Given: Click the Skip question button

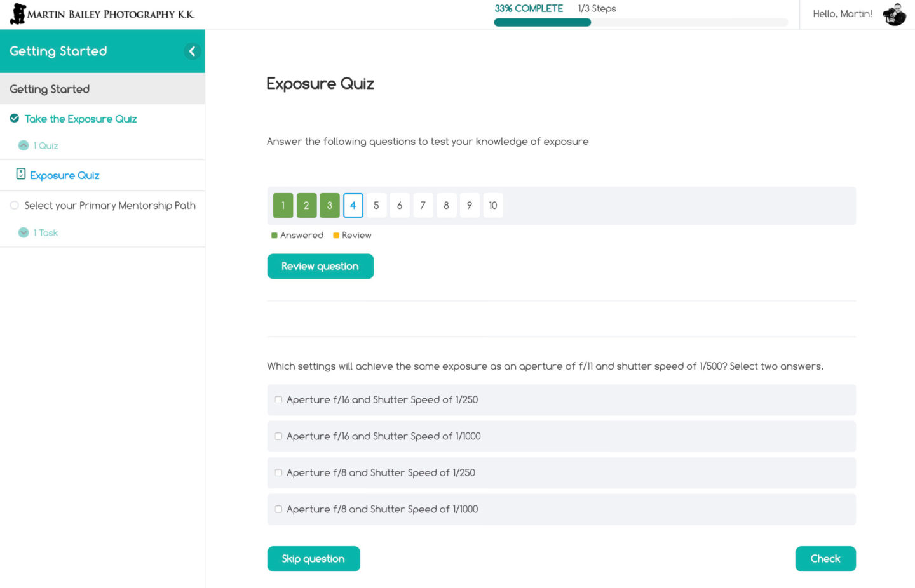Looking at the screenshot, I should point(313,559).
